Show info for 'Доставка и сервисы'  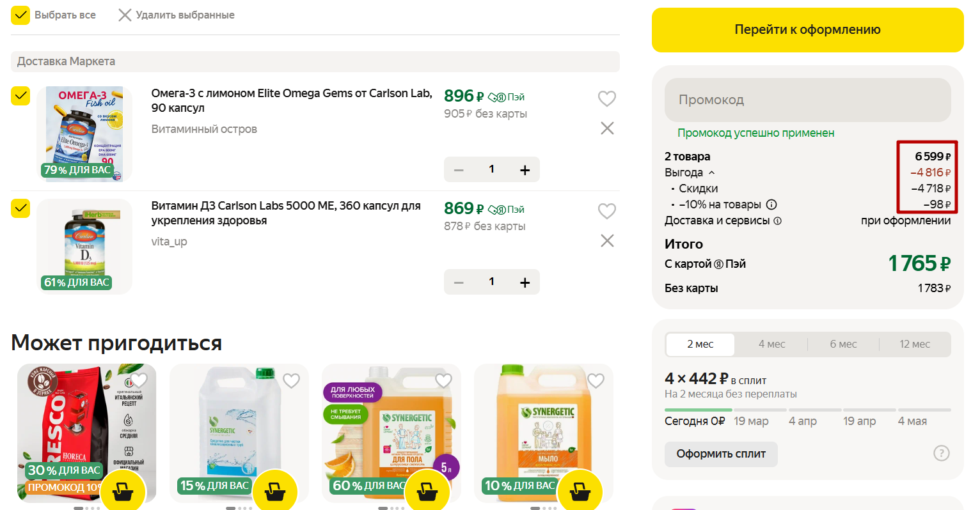(x=778, y=221)
